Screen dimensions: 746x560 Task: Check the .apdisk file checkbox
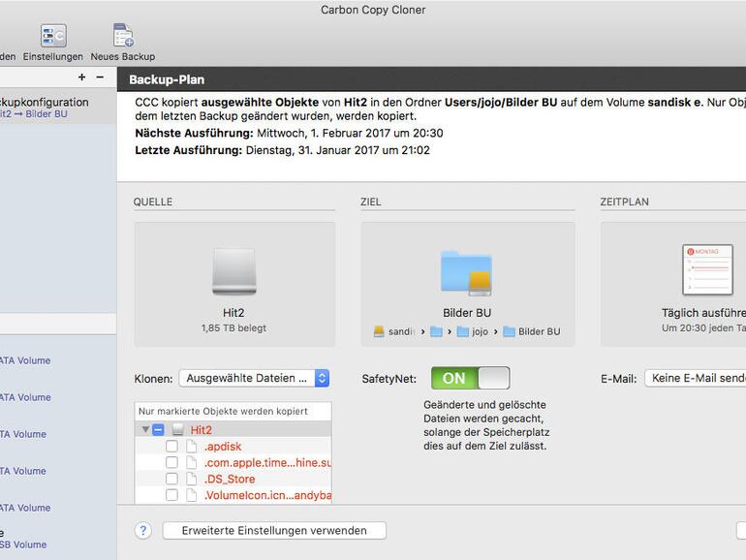171,447
